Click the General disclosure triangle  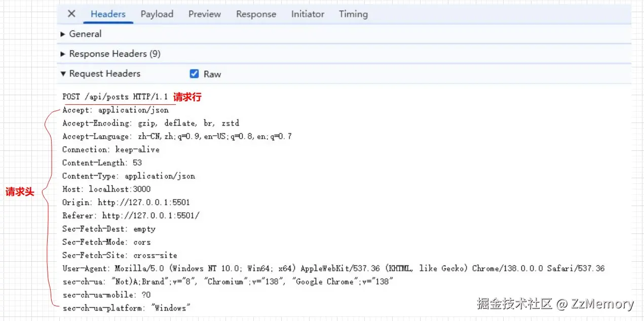63,33
